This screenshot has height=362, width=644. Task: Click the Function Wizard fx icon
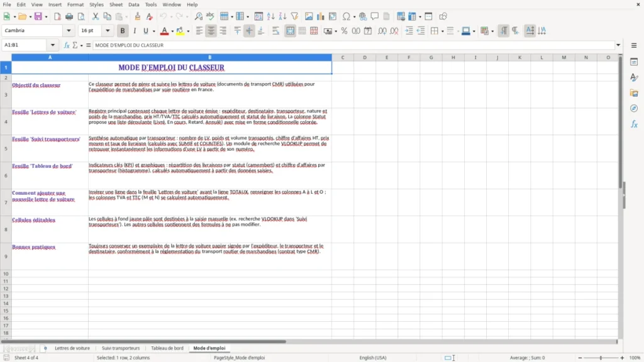point(67,45)
